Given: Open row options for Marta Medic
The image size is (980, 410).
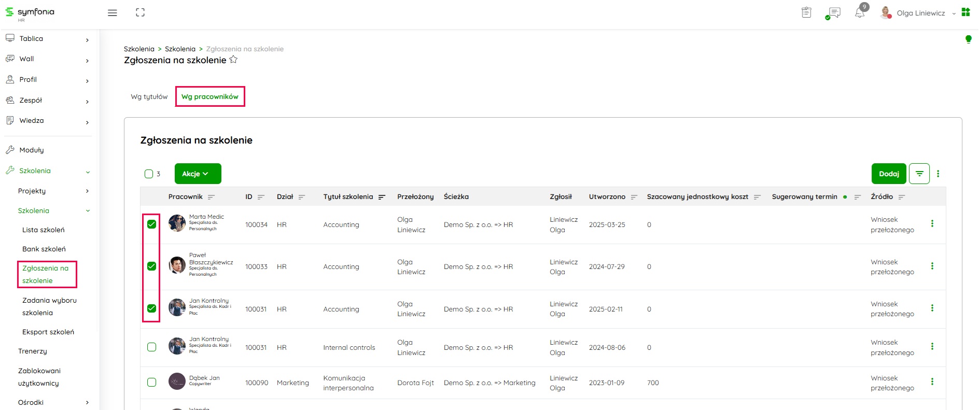Looking at the screenshot, I should tap(932, 224).
